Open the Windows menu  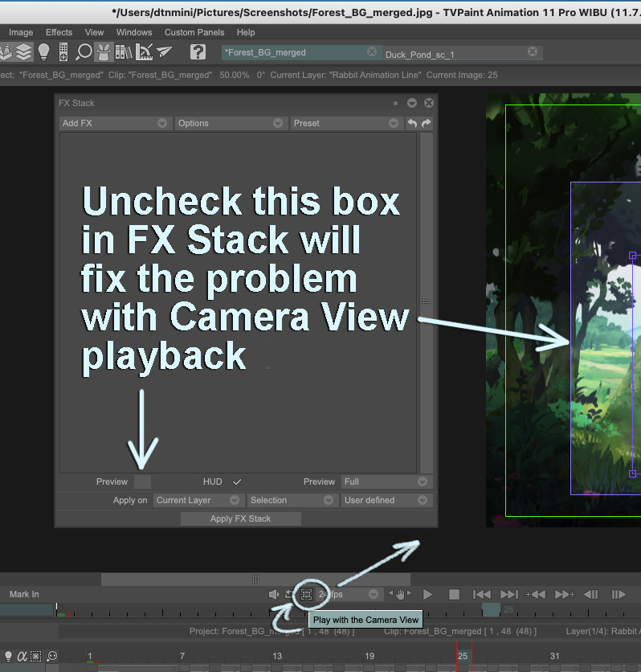click(134, 33)
